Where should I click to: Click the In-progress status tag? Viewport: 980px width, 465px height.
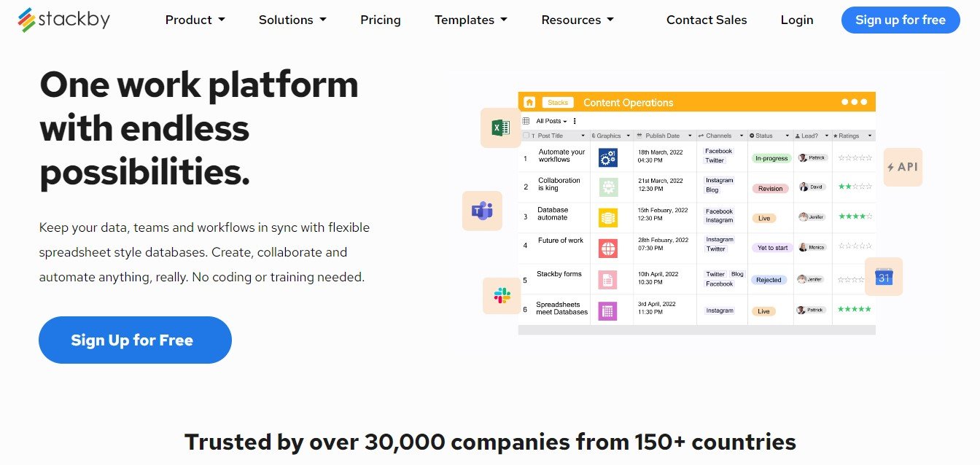click(x=771, y=158)
